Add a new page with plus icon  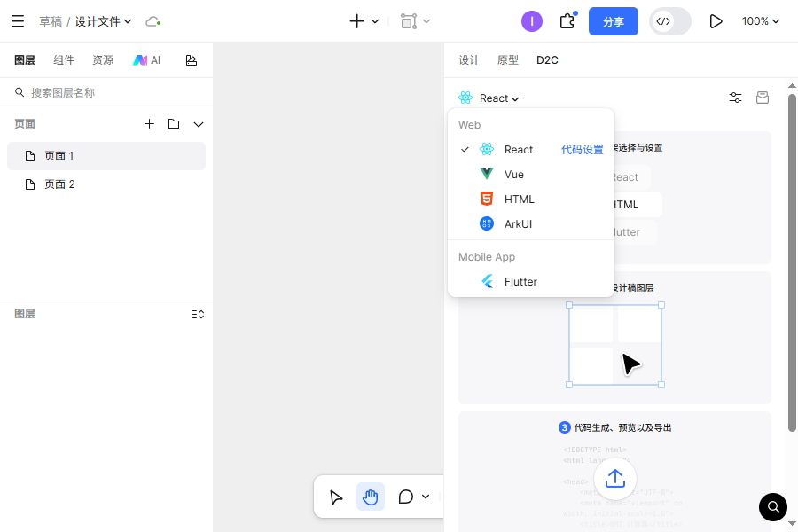click(149, 124)
